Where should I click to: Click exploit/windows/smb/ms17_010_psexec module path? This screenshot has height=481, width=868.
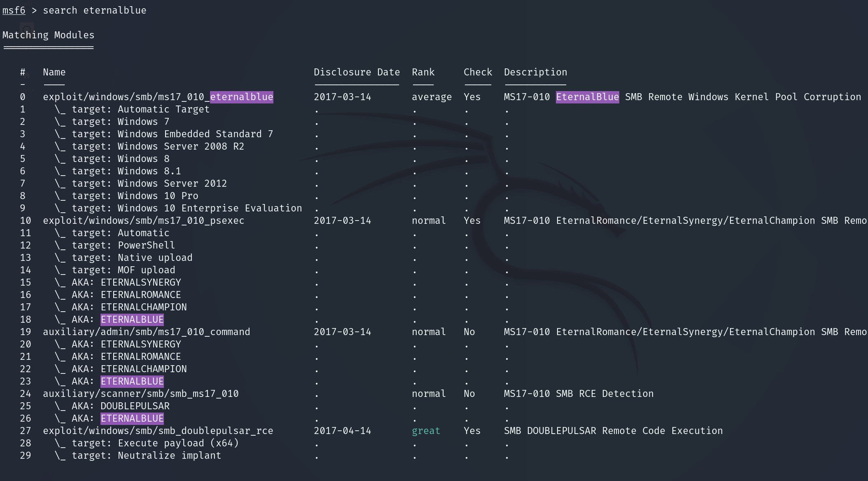(x=143, y=221)
